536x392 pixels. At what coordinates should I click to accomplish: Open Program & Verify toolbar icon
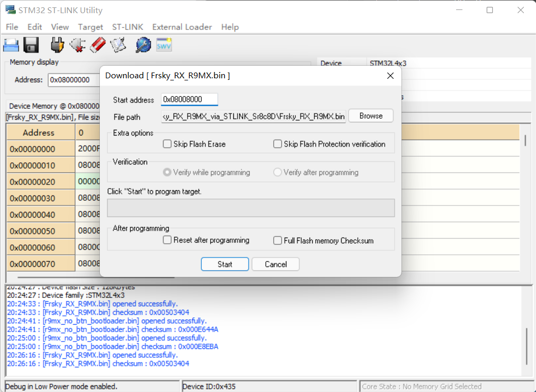[x=118, y=45]
